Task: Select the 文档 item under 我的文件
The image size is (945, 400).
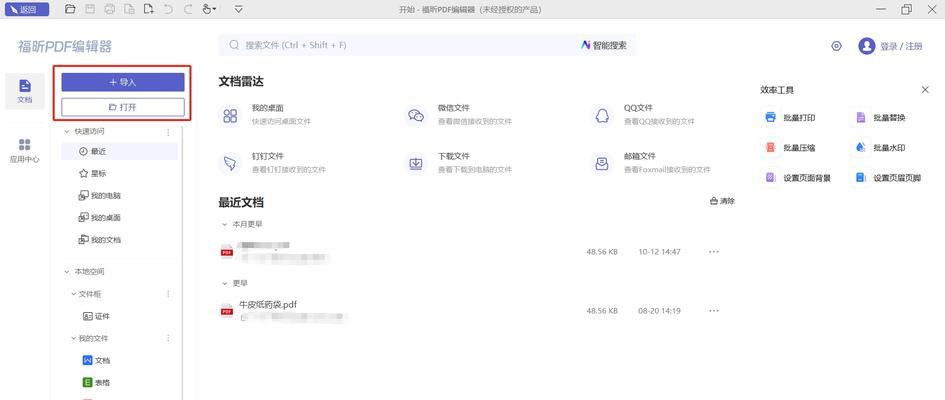Action: (96, 360)
